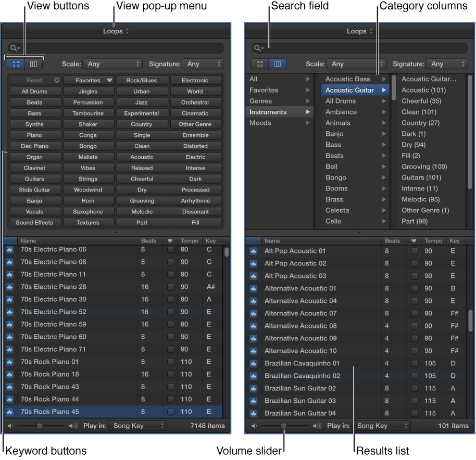Select the Jazz keyword button
The width and height of the screenshot is (476, 460).
coord(142,102)
